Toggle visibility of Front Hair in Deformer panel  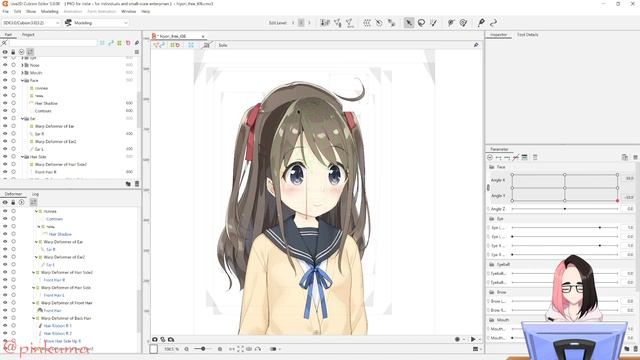(x=5, y=310)
